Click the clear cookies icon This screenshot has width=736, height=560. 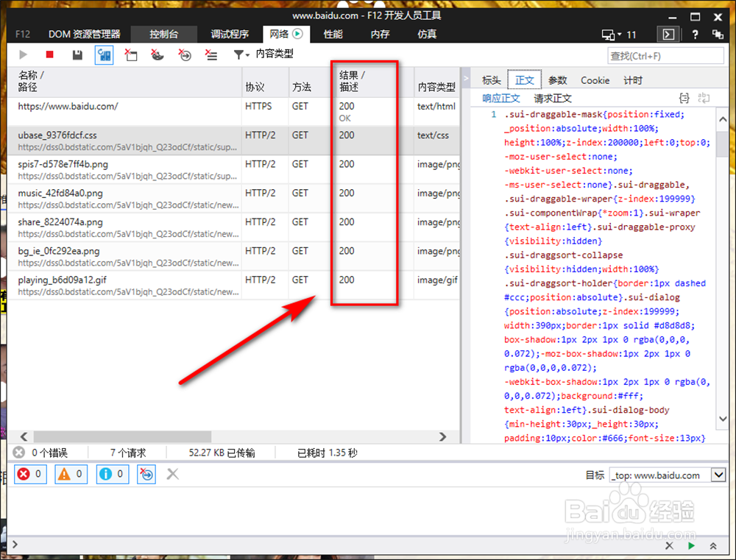[x=158, y=55]
